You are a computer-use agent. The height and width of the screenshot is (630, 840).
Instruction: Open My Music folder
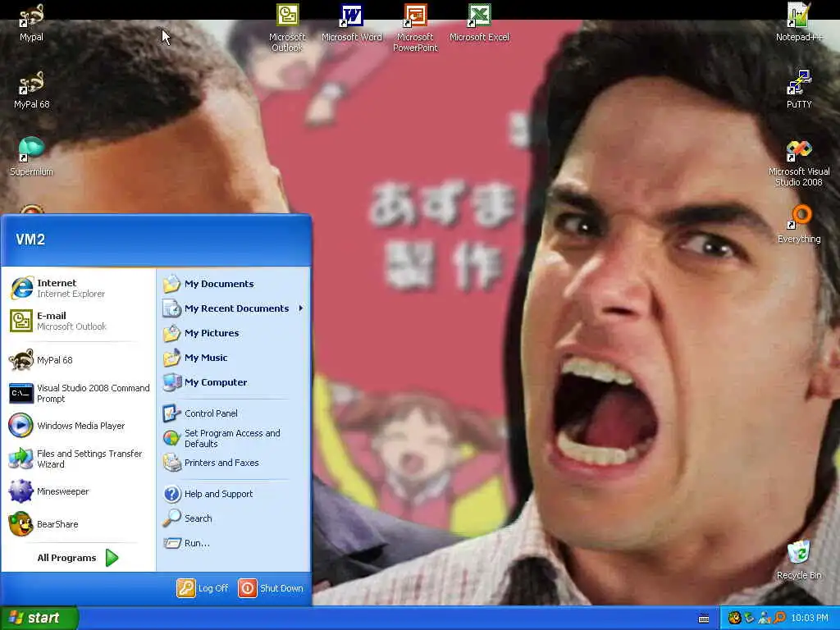click(234, 358)
